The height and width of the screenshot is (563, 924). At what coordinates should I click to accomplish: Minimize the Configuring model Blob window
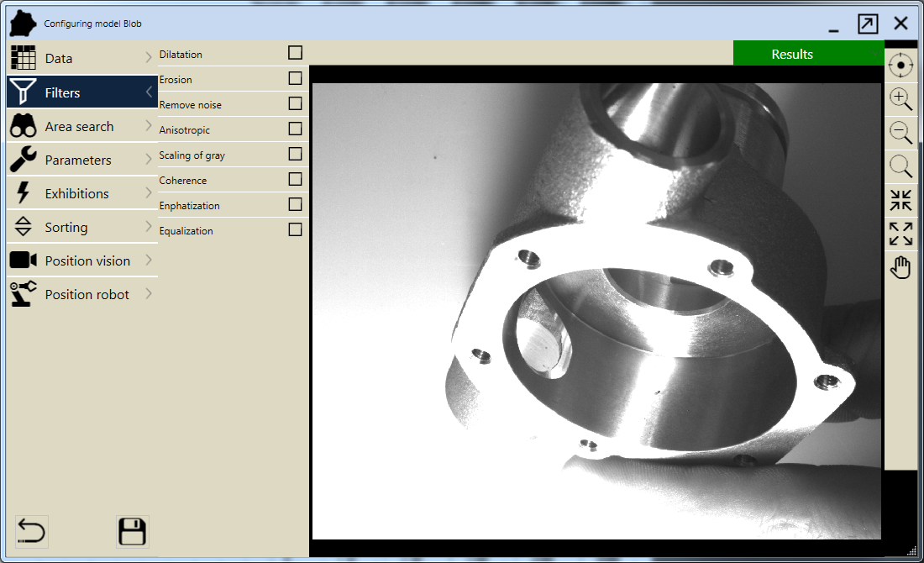coord(833,29)
